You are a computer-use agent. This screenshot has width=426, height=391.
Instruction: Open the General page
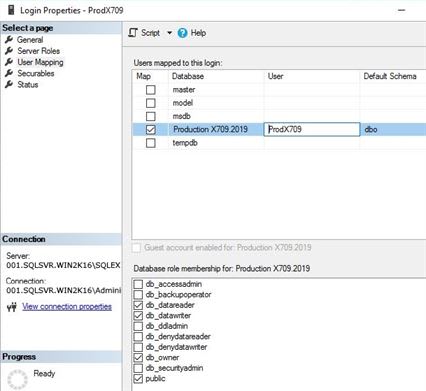pyautogui.click(x=30, y=40)
